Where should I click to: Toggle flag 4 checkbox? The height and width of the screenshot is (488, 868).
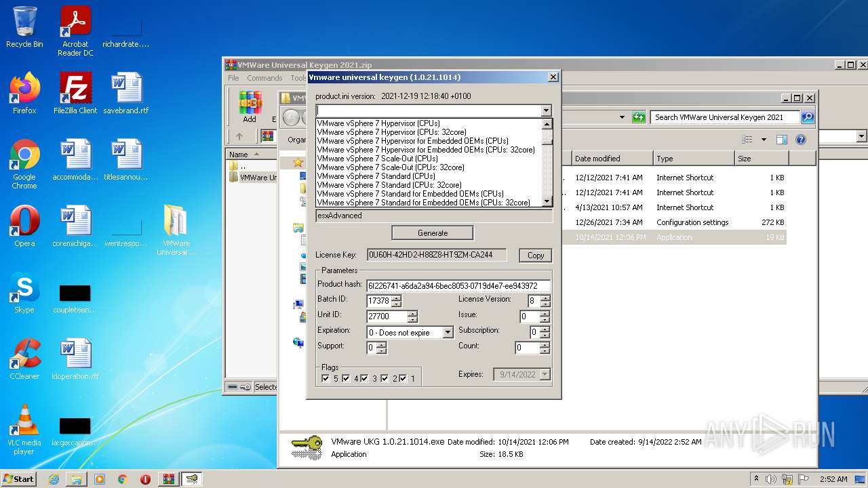pos(346,378)
